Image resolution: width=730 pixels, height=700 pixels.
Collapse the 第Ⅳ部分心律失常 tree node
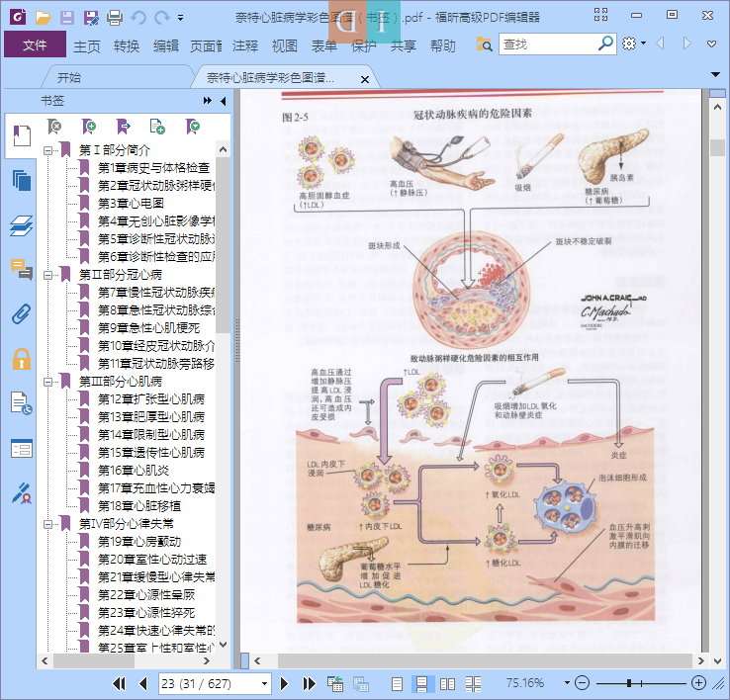tap(47, 524)
